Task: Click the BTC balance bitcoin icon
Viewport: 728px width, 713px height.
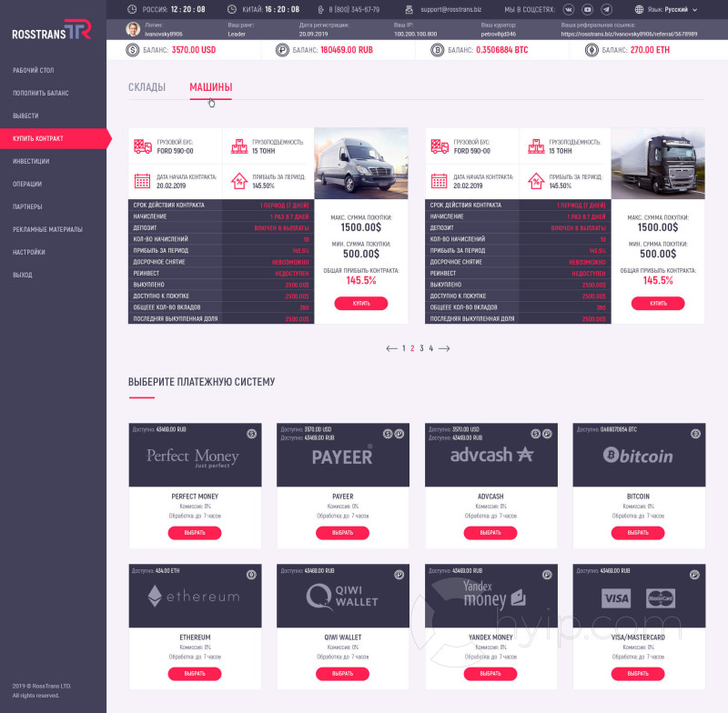Action: 438,50
